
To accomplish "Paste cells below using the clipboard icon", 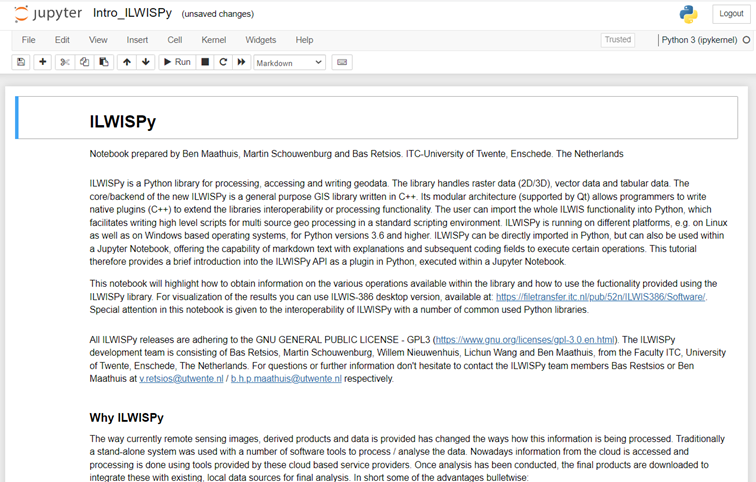I will (x=103, y=62).
